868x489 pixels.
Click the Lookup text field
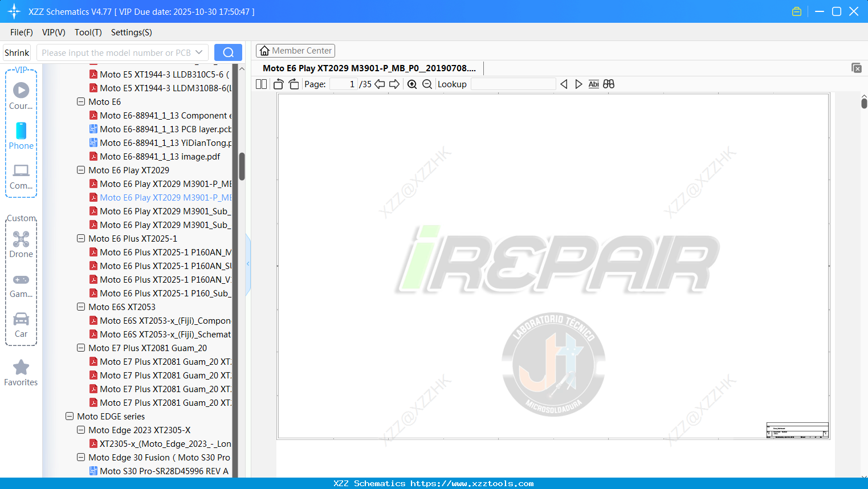click(x=513, y=84)
